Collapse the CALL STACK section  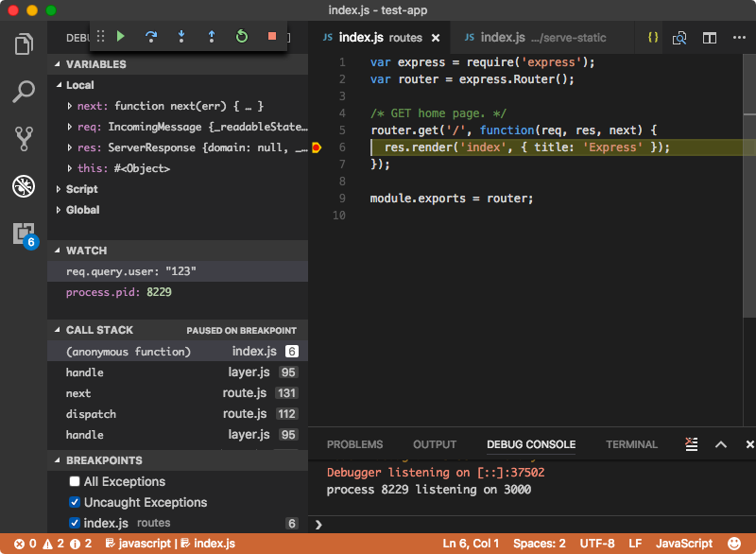(x=58, y=330)
